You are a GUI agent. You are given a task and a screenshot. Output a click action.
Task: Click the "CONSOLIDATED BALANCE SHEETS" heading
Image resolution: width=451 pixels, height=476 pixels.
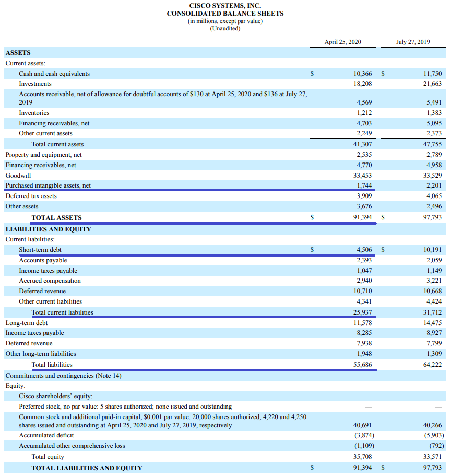coord(225,14)
